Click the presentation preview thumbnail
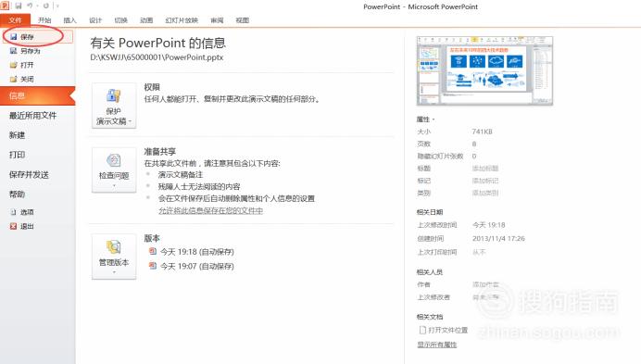Image resolution: width=641 pixels, height=364 pixels. (x=484, y=70)
